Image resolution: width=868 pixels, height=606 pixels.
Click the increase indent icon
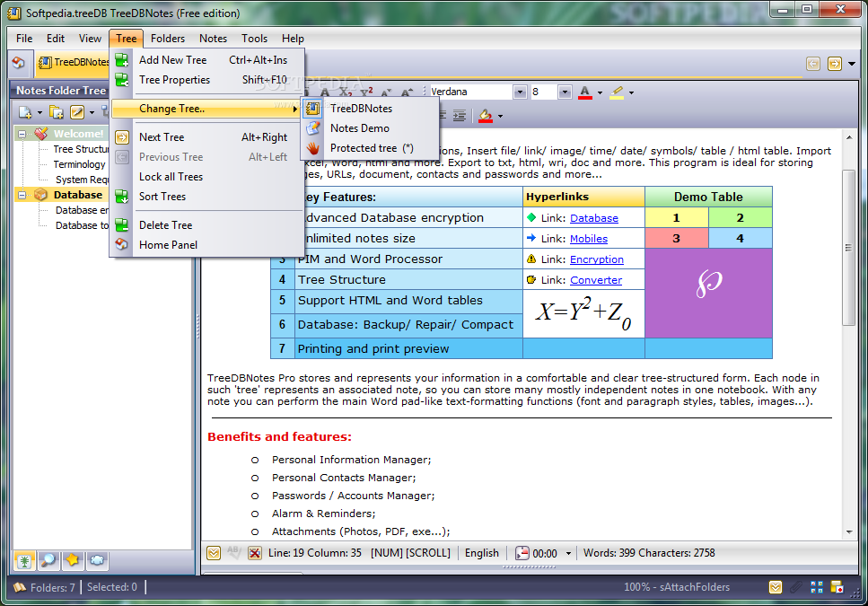pos(459,116)
